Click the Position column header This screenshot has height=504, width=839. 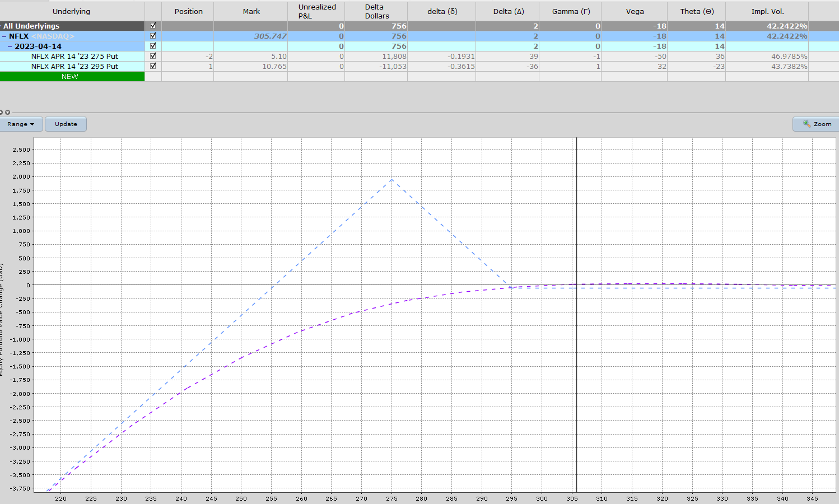coord(188,11)
